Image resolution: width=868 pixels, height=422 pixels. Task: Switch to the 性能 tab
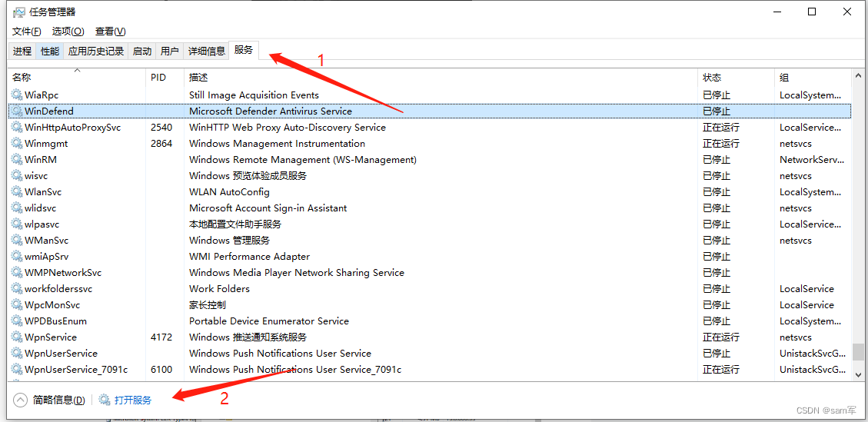coord(50,51)
